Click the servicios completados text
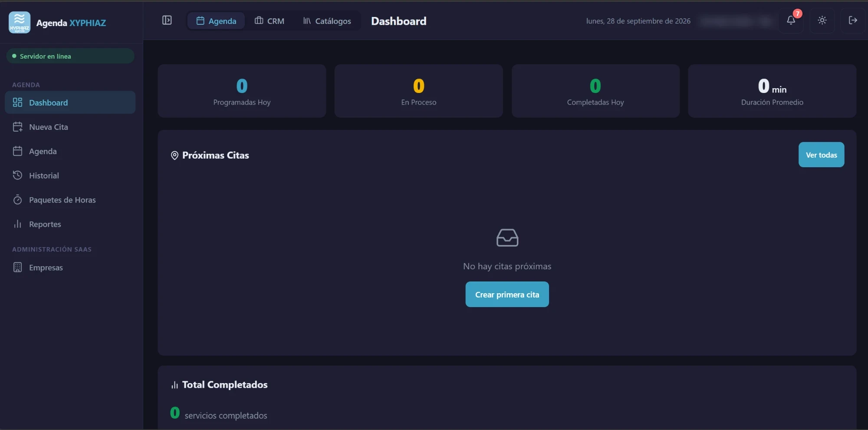This screenshot has width=868, height=430. (226, 416)
